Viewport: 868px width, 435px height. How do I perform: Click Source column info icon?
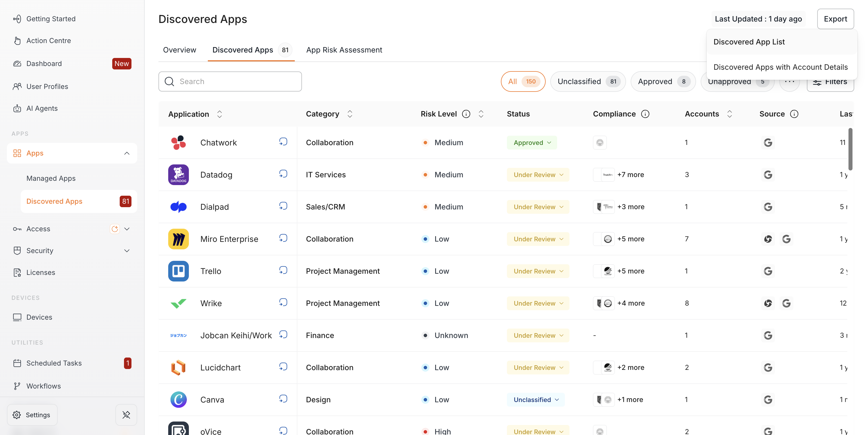pos(794,114)
